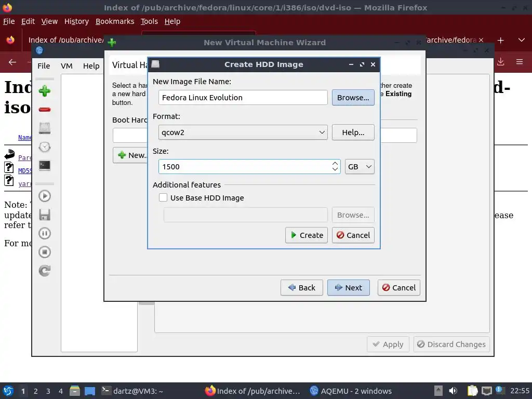Switch to workspace 3 in taskbar
Image resolution: width=532 pixels, height=399 pixels.
point(48,391)
